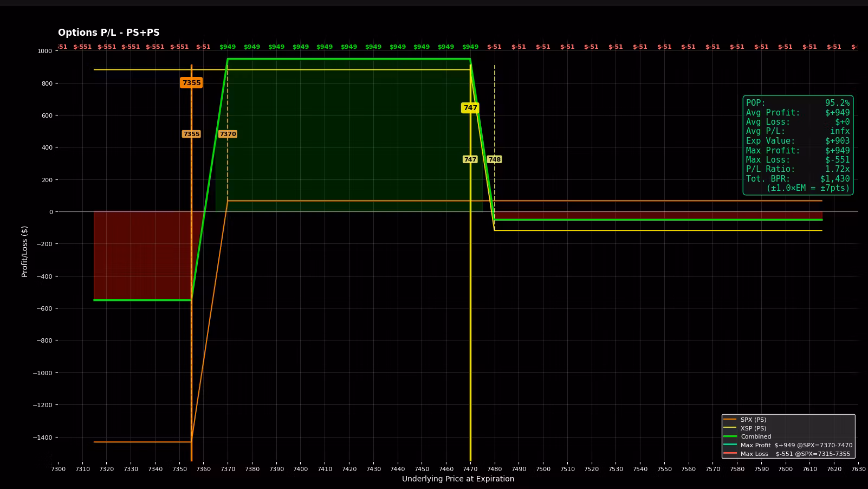Click the 7370 strike marker label
868x489 pixels.
click(228, 134)
